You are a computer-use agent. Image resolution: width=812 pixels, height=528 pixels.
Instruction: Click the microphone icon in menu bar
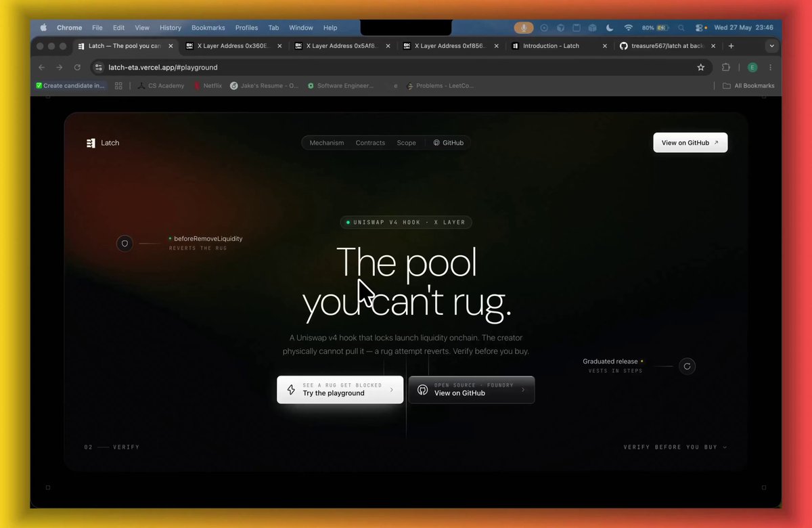(523, 28)
